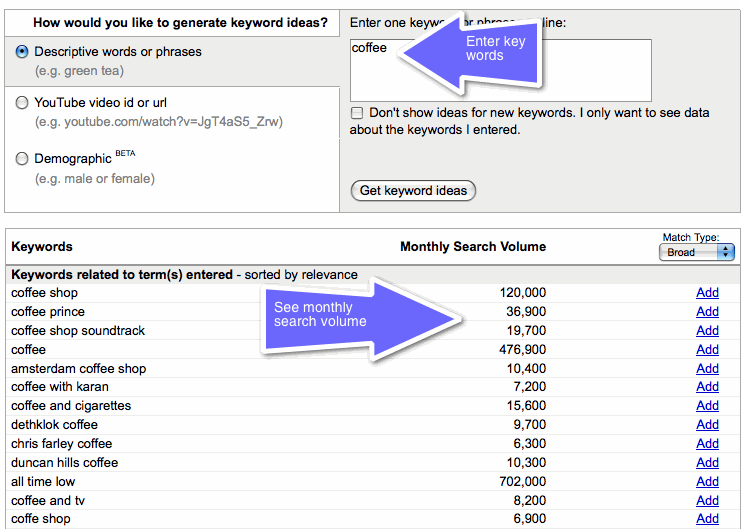Click the 120,000 search volume value
Viewport: 741px width, 529px height.
(x=523, y=293)
